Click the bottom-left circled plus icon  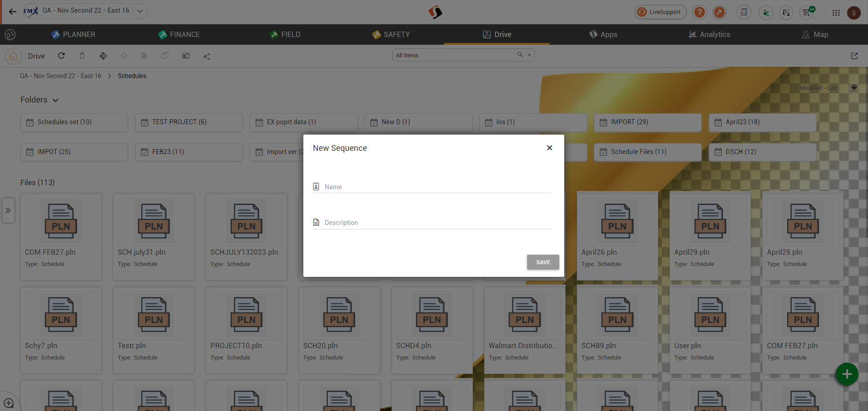click(x=9, y=403)
